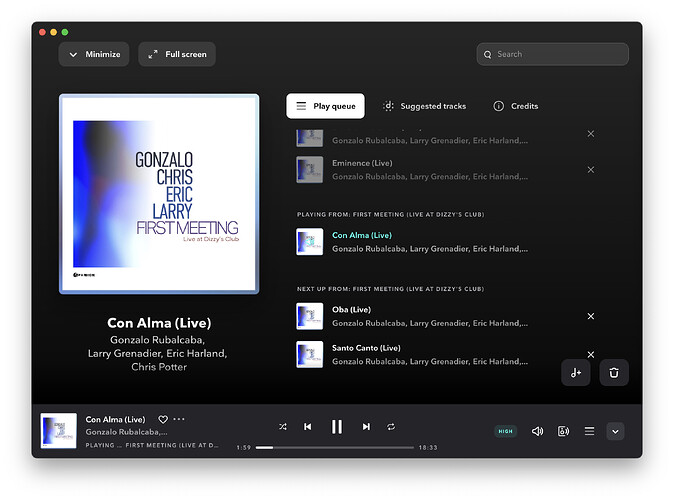Clear the play queue with trash icon
The image size is (674, 499).
(x=614, y=373)
